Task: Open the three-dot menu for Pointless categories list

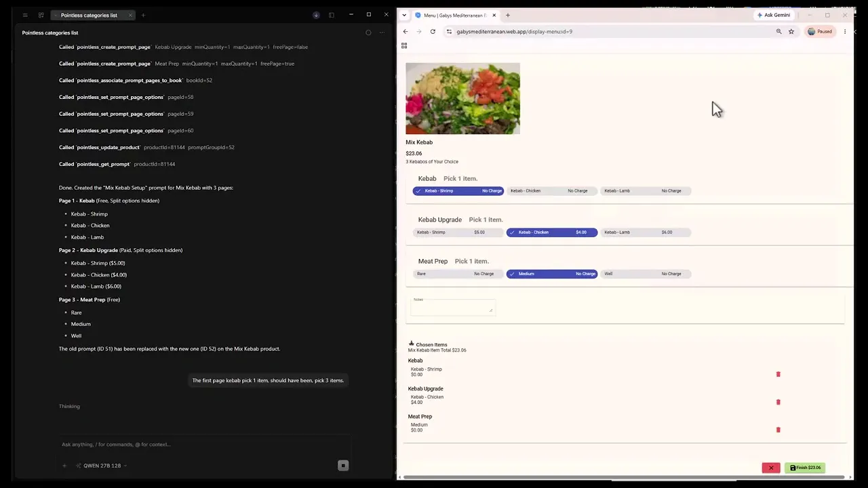Action: click(x=382, y=33)
